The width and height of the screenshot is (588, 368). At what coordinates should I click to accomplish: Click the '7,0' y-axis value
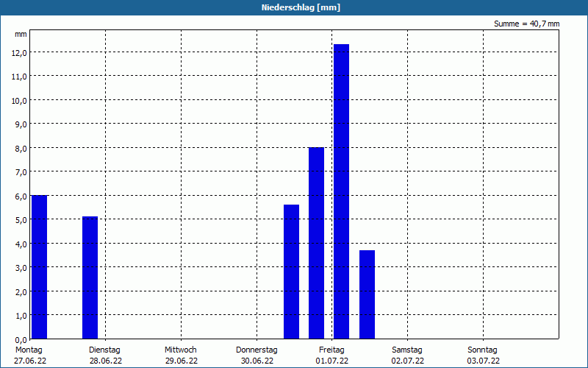click(21, 172)
